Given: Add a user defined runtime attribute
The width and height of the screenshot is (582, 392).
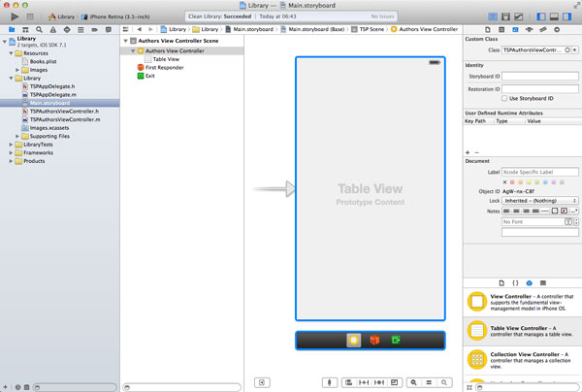Looking at the screenshot, I should click(468, 152).
